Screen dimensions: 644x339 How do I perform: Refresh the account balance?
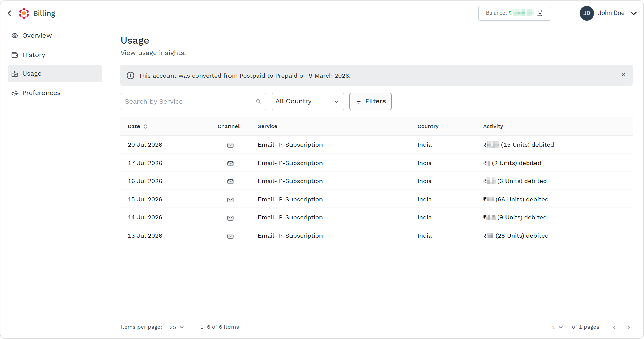coord(540,13)
